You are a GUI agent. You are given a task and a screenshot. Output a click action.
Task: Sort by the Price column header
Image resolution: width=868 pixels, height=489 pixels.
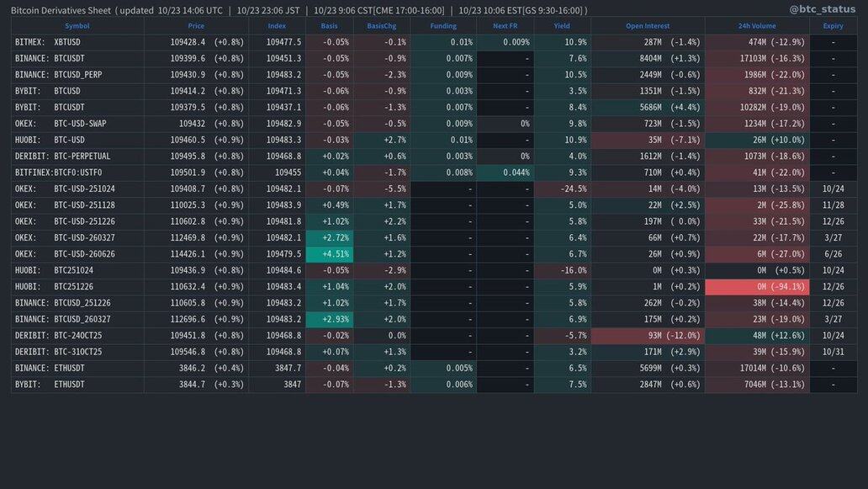[196, 26]
